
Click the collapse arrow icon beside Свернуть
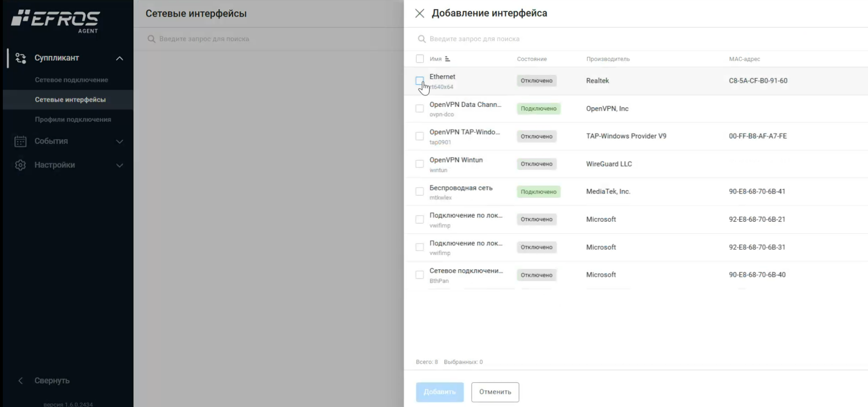click(20, 381)
